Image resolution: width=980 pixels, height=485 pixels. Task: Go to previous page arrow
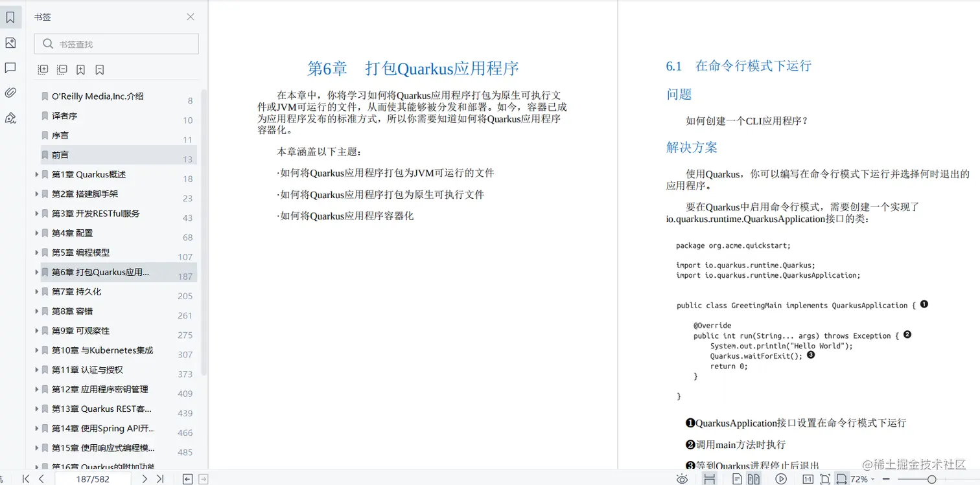41,479
